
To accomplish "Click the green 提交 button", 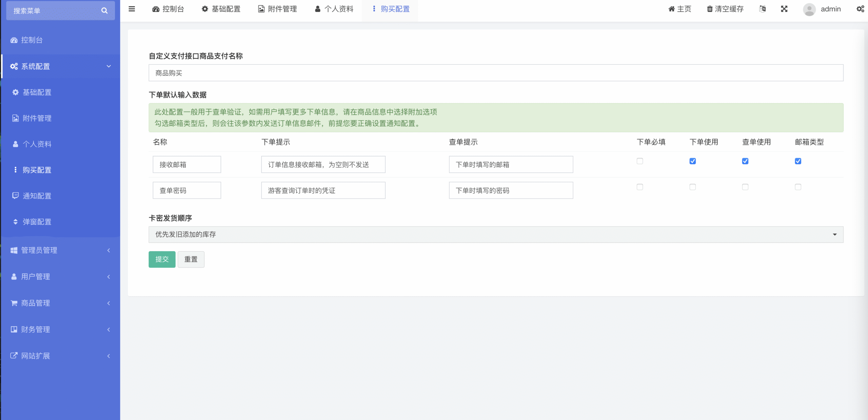I will [x=162, y=259].
